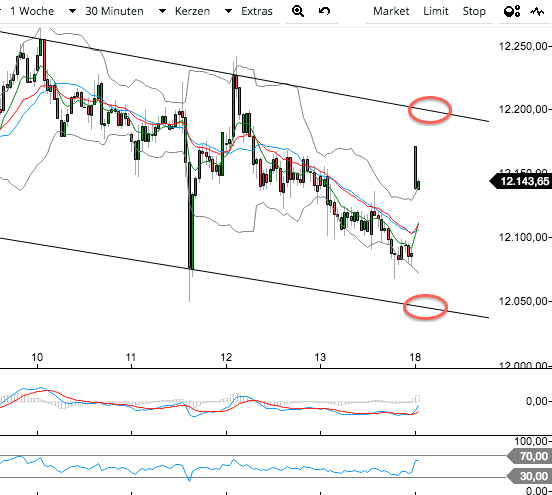Viewport: 552px width, 495px height.
Task: Select the 12.143,65 current price label
Action: pos(521,181)
